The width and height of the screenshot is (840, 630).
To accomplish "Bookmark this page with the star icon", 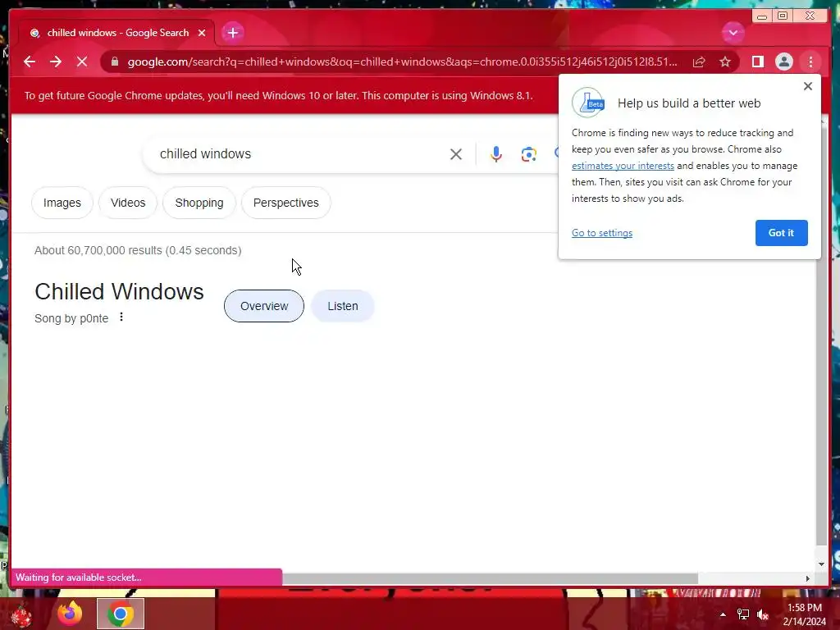I will point(725,62).
